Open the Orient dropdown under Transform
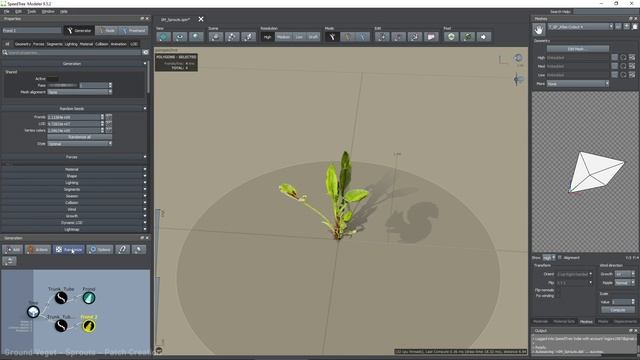The width and height of the screenshot is (640, 360). pyautogui.click(x=573, y=274)
